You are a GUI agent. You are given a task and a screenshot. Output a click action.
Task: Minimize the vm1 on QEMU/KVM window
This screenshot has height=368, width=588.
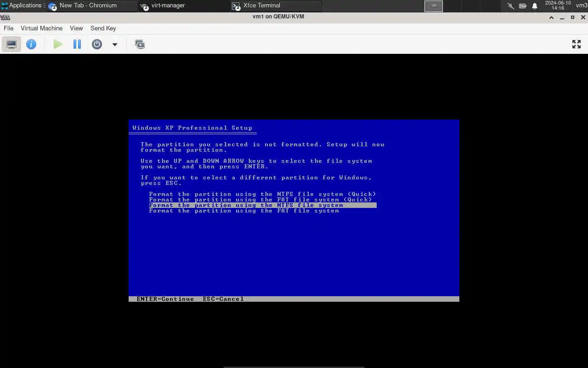(562, 17)
